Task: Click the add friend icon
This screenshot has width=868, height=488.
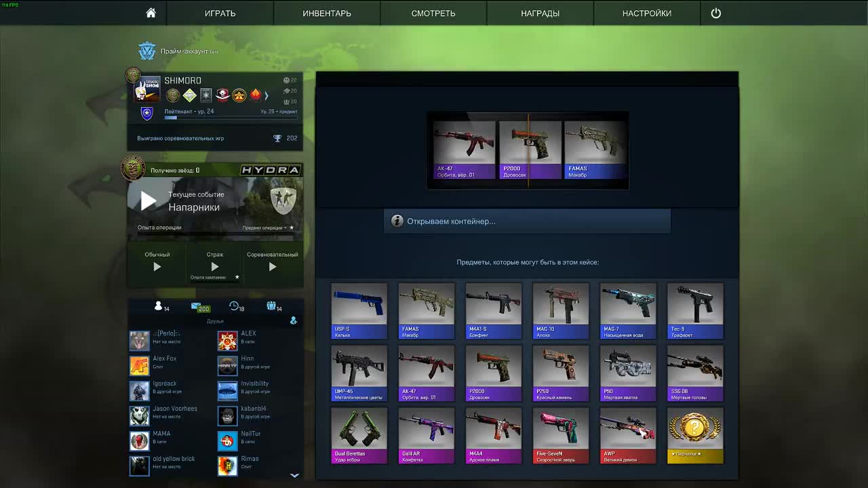Action: point(294,321)
